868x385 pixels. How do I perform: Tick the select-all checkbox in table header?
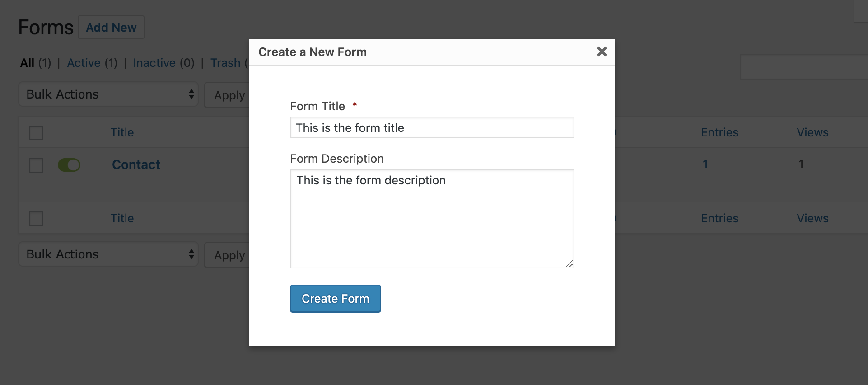click(36, 133)
